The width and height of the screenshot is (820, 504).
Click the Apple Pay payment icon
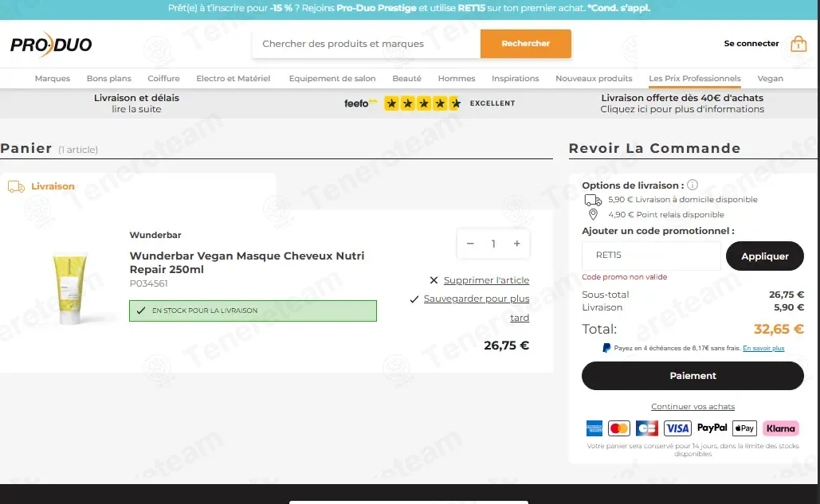point(744,428)
